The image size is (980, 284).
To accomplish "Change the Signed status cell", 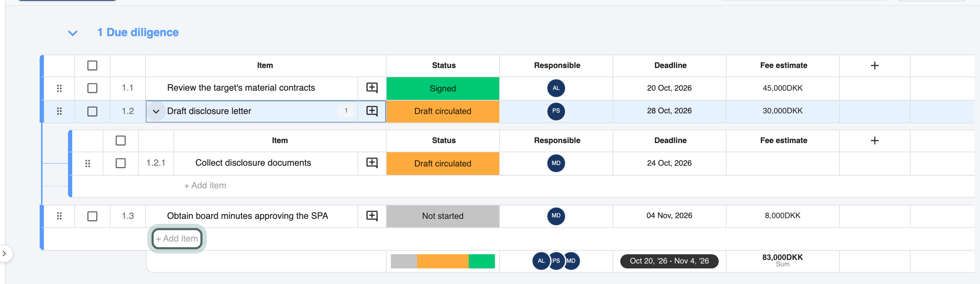I will pyautogui.click(x=443, y=88).
